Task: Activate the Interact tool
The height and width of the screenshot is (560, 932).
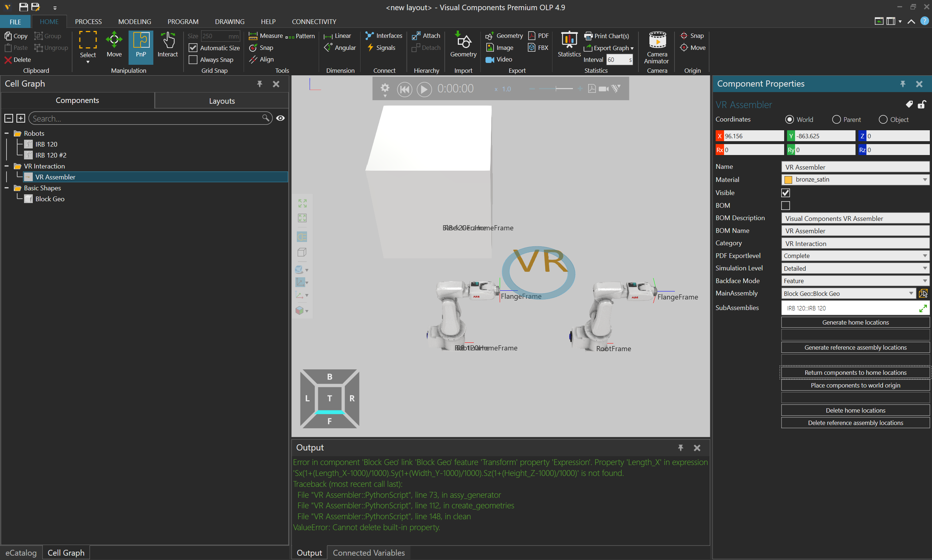Action: [167, 44]
